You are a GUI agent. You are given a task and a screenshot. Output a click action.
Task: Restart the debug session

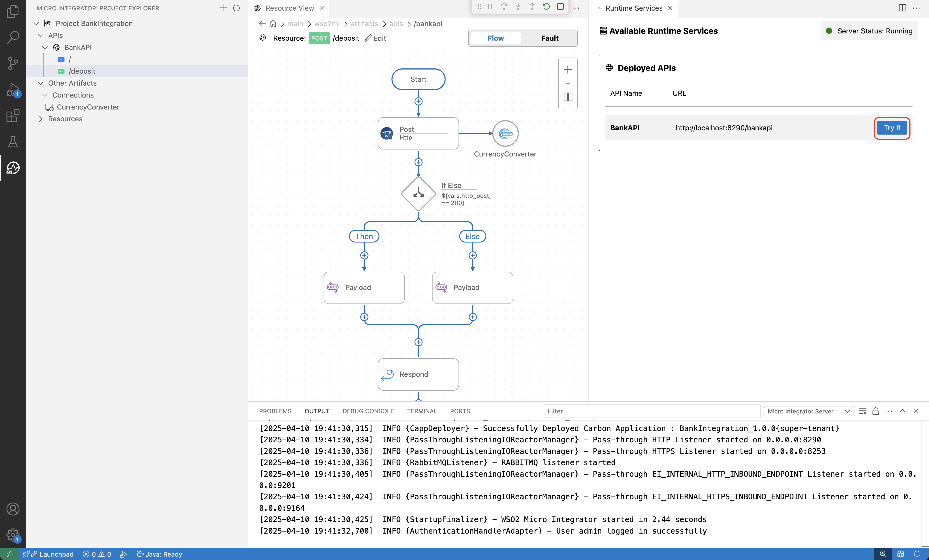546,6
